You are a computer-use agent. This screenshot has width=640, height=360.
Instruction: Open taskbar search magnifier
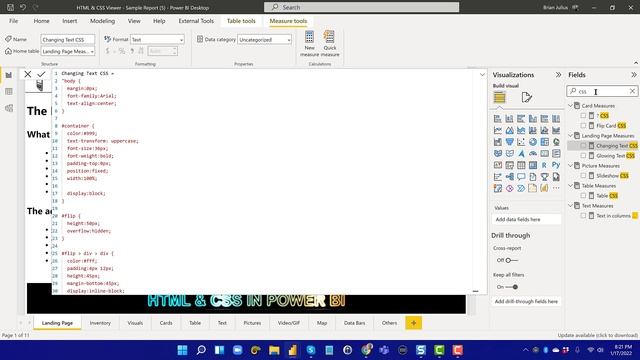201,350
